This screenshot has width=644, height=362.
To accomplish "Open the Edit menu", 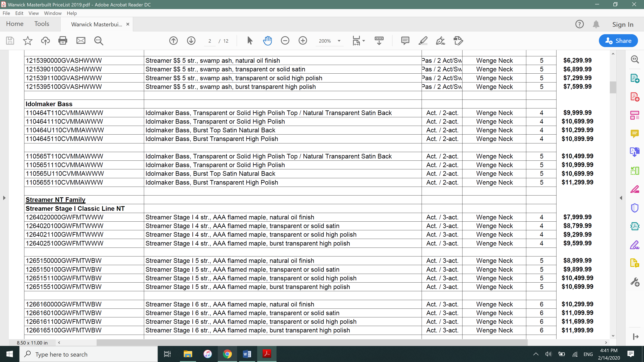I will coord(19,13).
